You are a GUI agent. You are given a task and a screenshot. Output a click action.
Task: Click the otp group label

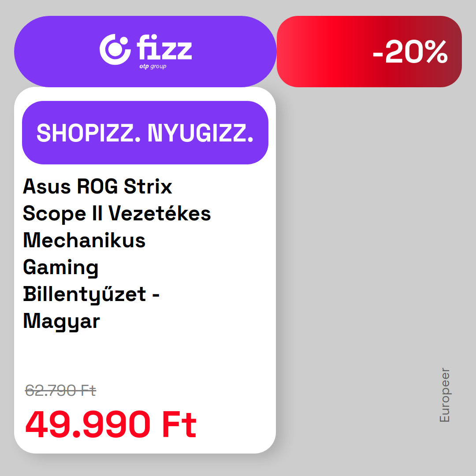(152, 66)
